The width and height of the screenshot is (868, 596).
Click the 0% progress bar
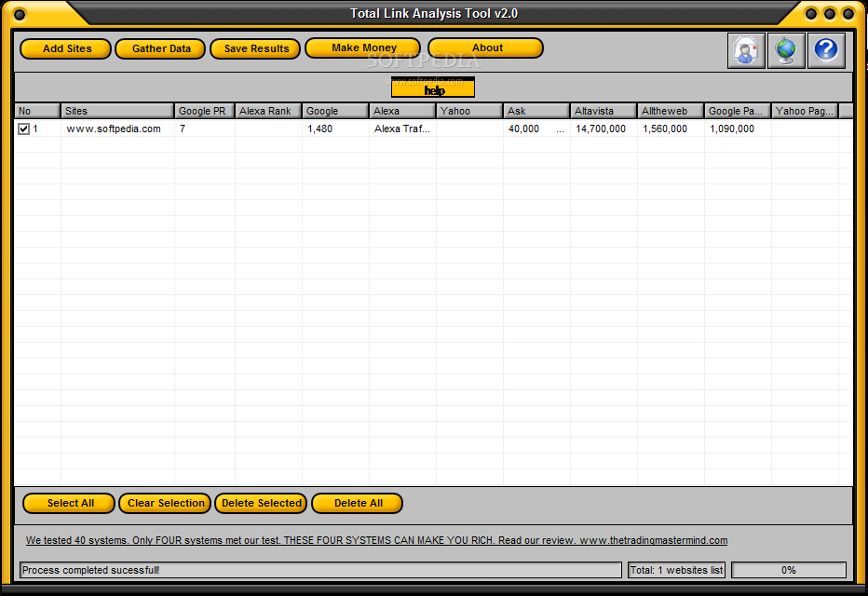789,570
